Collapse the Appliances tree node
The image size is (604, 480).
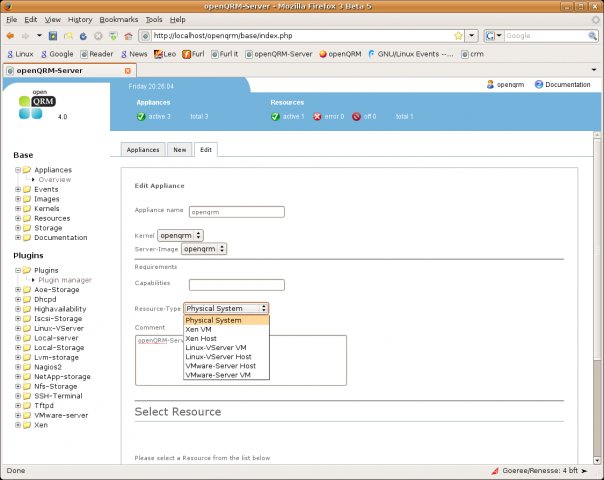18,170
